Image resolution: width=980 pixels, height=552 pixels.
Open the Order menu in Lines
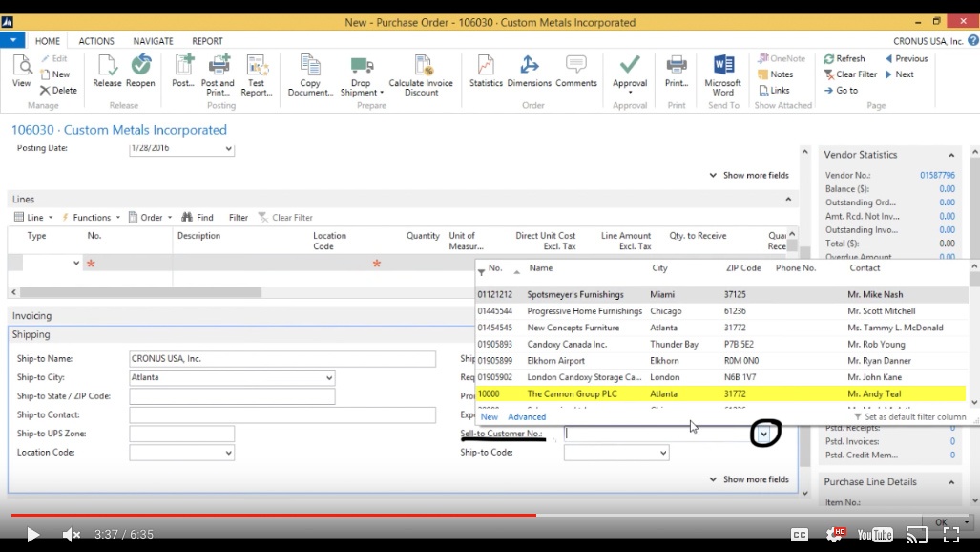[151, 217]
